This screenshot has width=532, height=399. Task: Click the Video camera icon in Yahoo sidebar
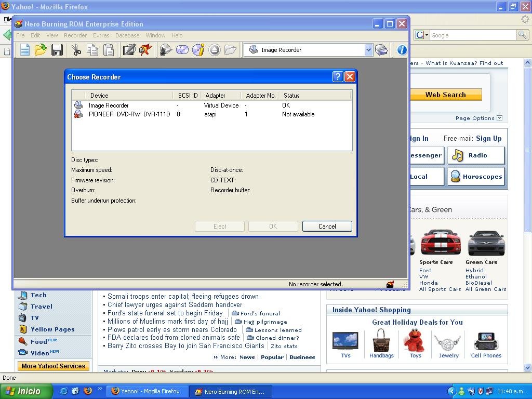tap(23, 353)
